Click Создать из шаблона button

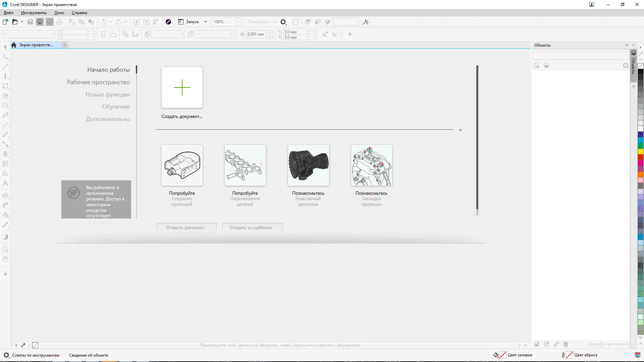click(252, 228)
